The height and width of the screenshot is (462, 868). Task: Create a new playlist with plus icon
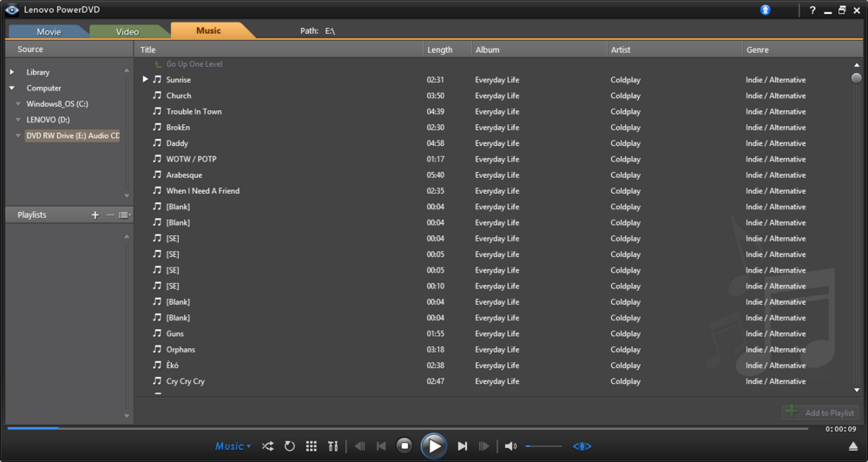tap(95, 215)
